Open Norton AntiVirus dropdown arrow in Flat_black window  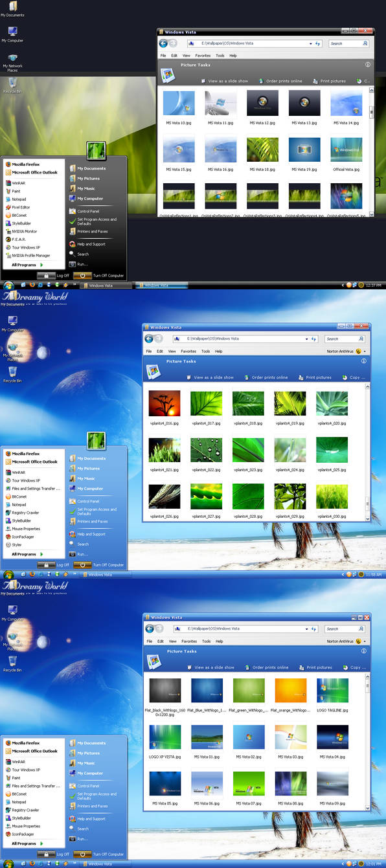point(365,641)
